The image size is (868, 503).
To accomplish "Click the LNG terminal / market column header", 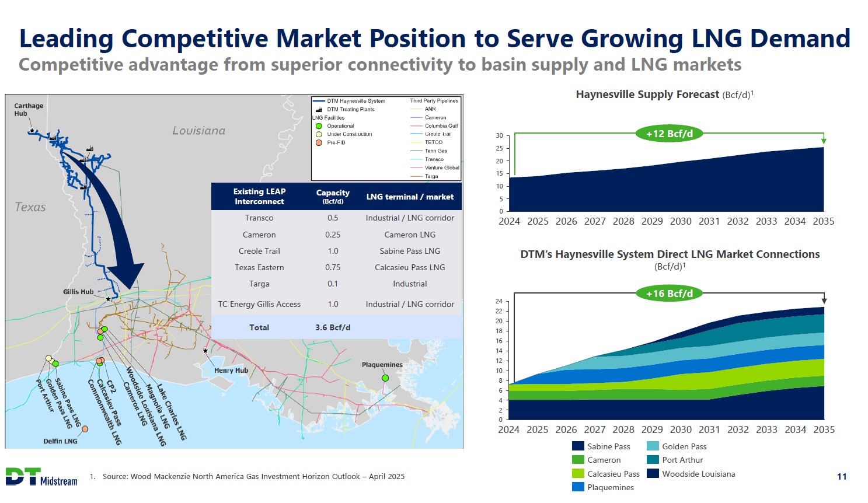I will click(410, 197).
